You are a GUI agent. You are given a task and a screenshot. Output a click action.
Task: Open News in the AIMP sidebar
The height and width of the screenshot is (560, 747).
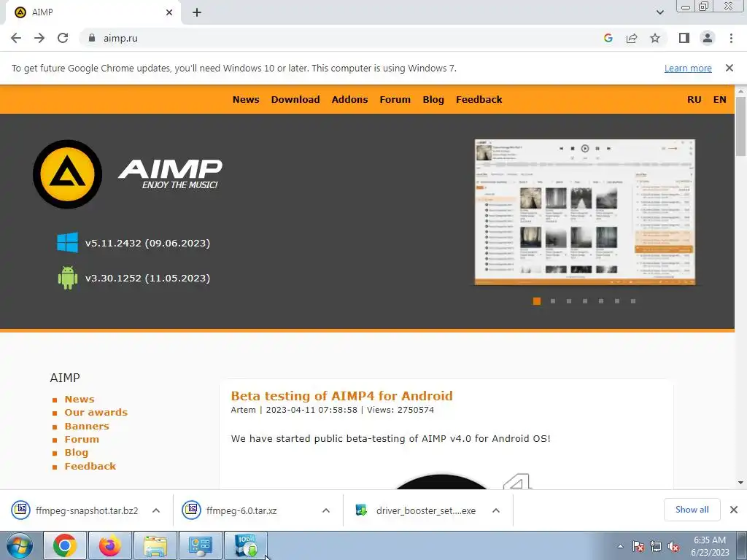80,399
